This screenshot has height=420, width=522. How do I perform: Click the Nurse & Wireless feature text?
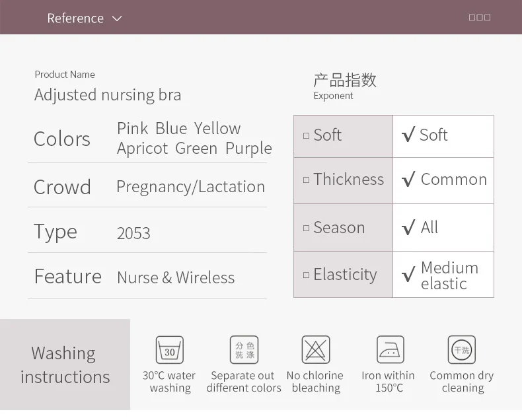(176, 277)
